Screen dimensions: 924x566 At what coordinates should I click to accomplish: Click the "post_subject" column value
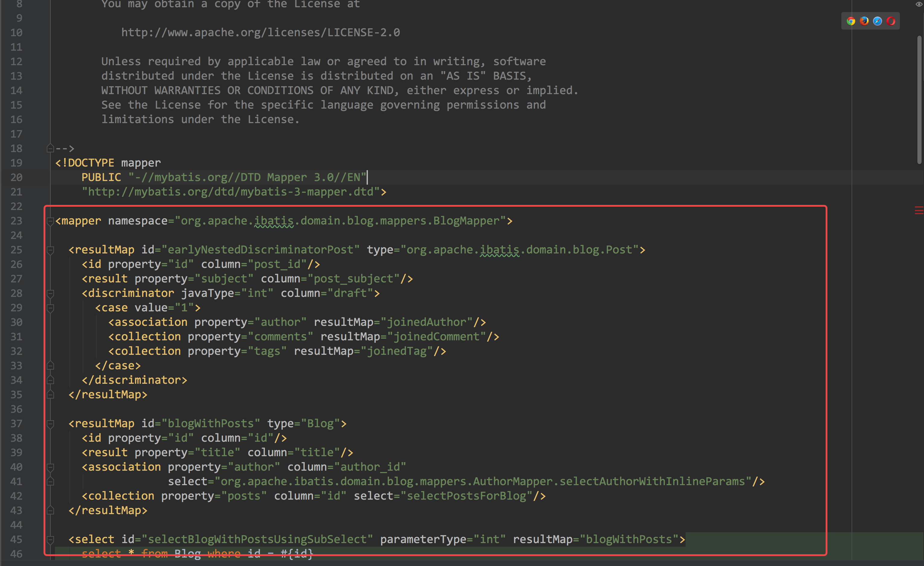354,278
